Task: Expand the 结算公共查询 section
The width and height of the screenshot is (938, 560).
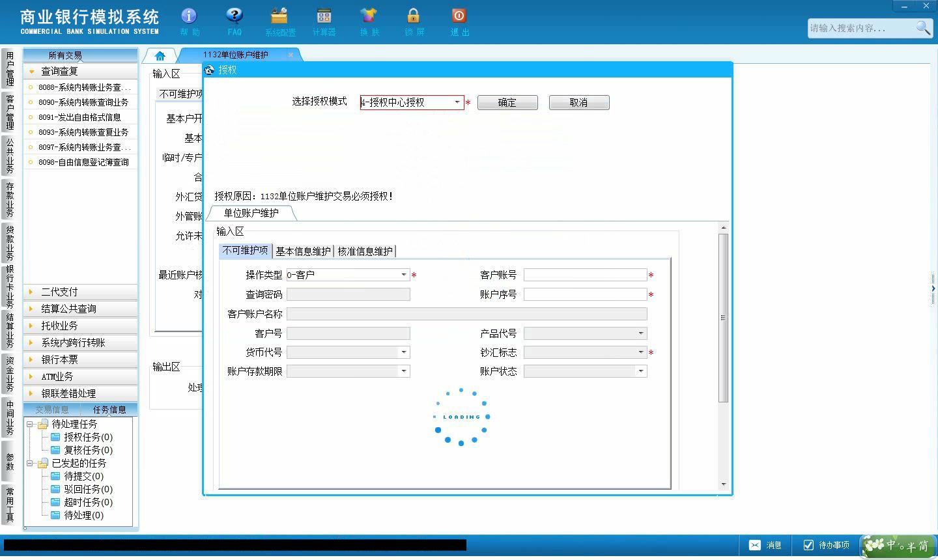Action: tap(81, 309)
